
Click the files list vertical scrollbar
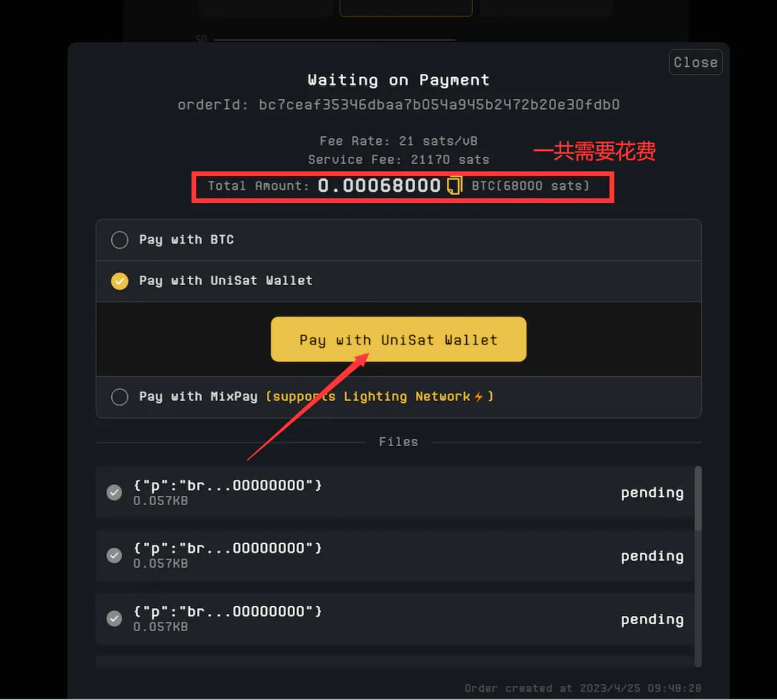coord(698,498)
